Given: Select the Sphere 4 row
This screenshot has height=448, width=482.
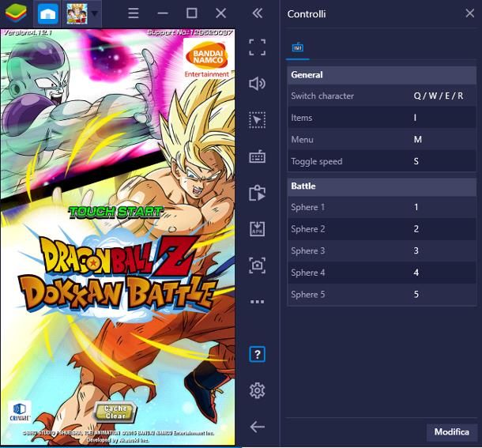Looking at the screenshot, I should click(x=382, y=273).
